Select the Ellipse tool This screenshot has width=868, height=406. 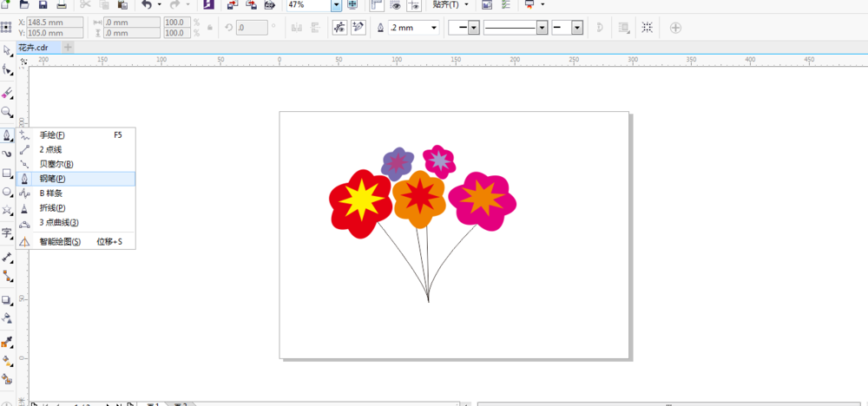pos(7,192)
